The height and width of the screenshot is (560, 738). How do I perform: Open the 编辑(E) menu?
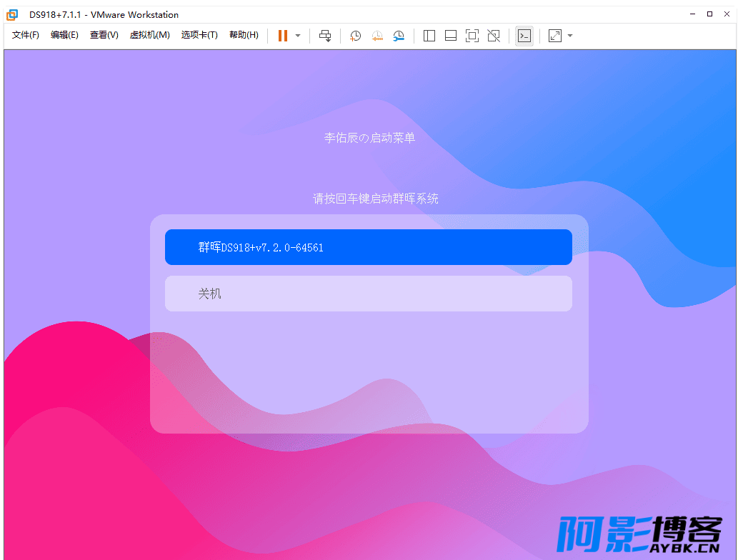click(64, 35)
